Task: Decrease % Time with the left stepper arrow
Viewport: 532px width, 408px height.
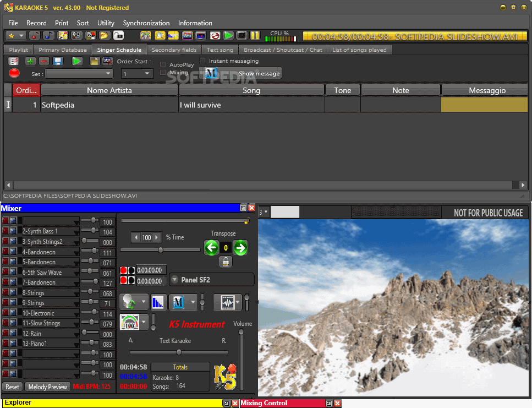Action: (x=136, y=237)
